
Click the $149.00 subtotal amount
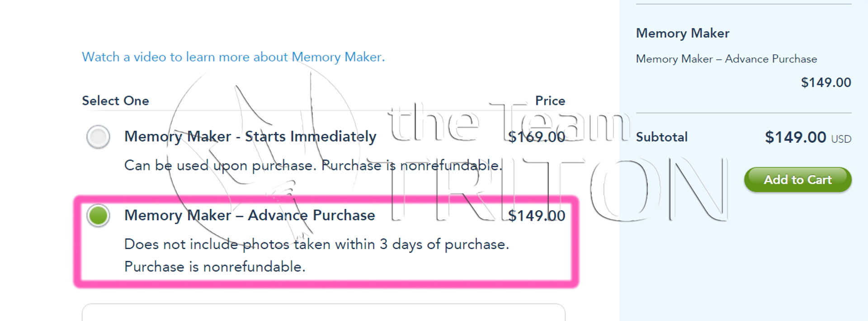[x=795, y=137]
